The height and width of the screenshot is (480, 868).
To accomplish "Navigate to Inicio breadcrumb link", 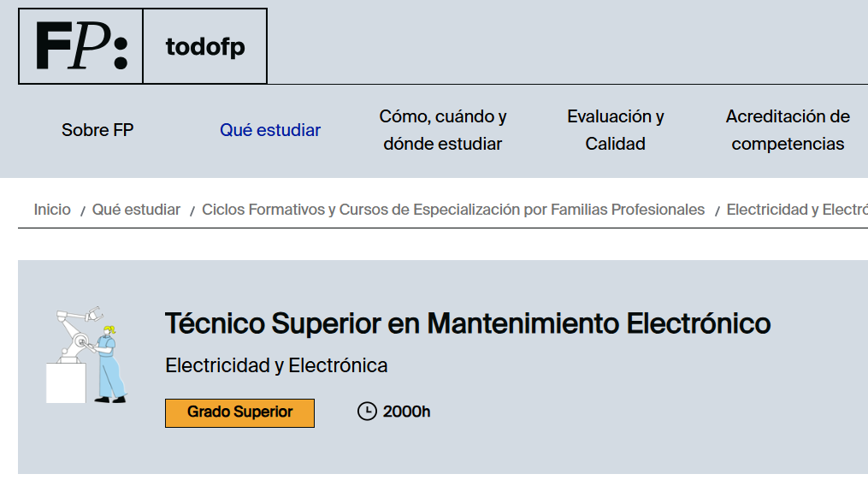I will tap(52, 210).
